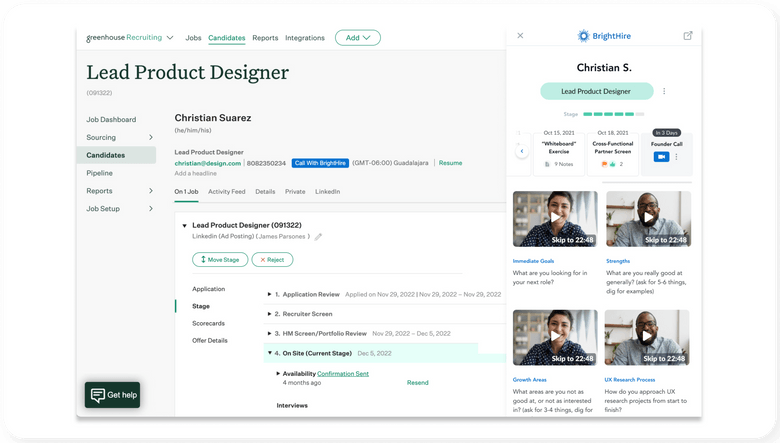Expand Recruiter Screen stage
780x443 pixels.
coord(269,314)
